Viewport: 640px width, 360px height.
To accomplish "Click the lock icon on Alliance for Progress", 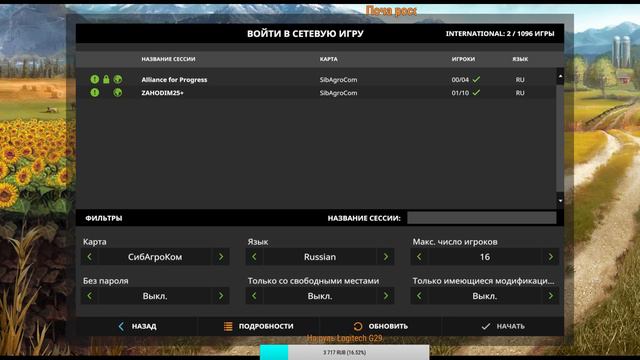I will pyautogui.click(x=106, y=79).
